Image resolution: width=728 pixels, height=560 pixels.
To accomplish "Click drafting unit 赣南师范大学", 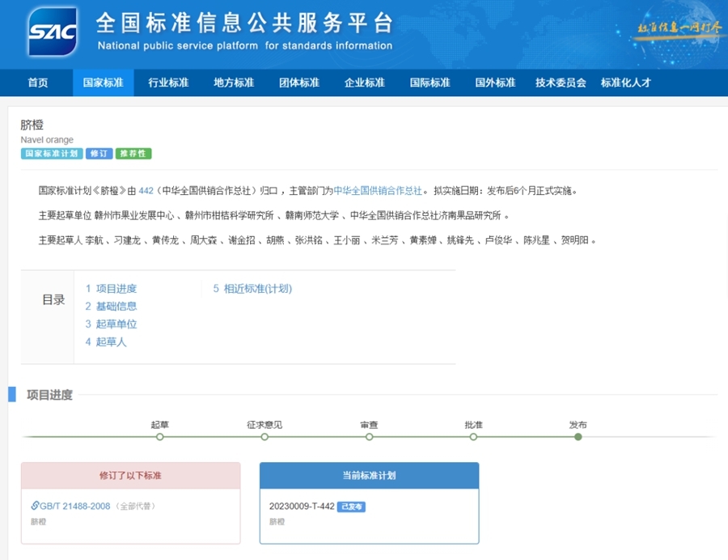I will click(x=312, y=215).
